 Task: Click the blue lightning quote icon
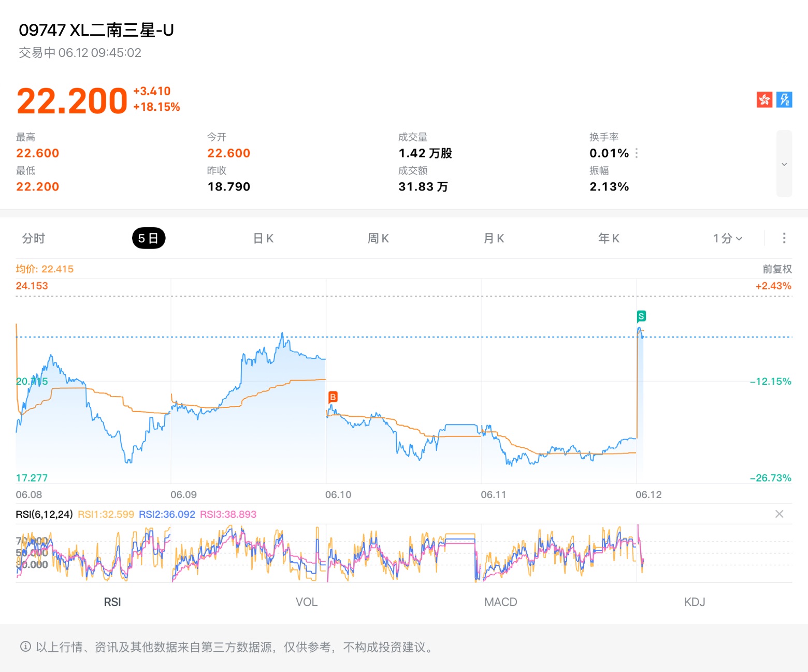[x=784, y=99]
